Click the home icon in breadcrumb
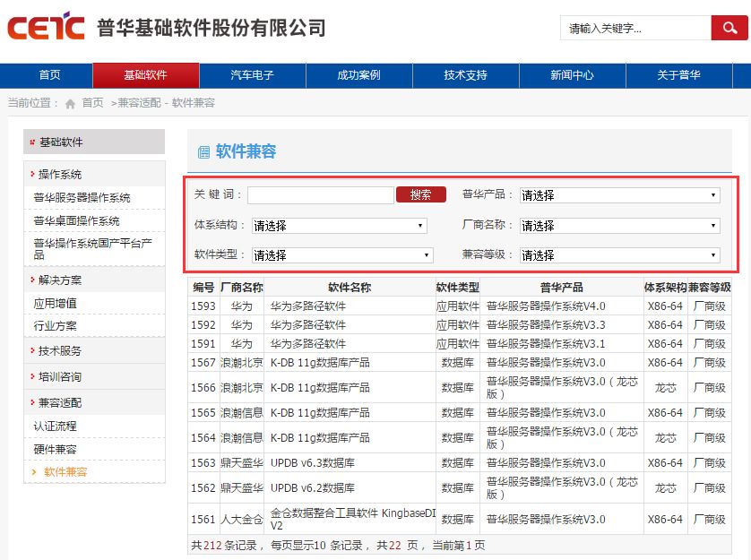 (70, 103)
